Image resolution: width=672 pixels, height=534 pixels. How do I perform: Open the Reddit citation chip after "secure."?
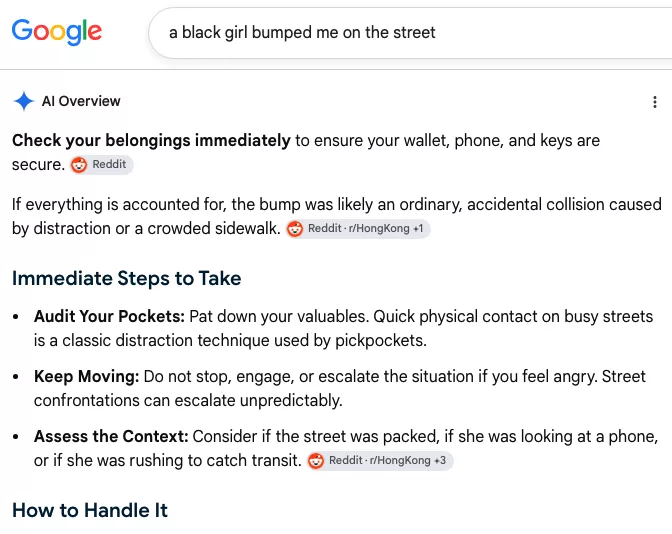(102, 165)
